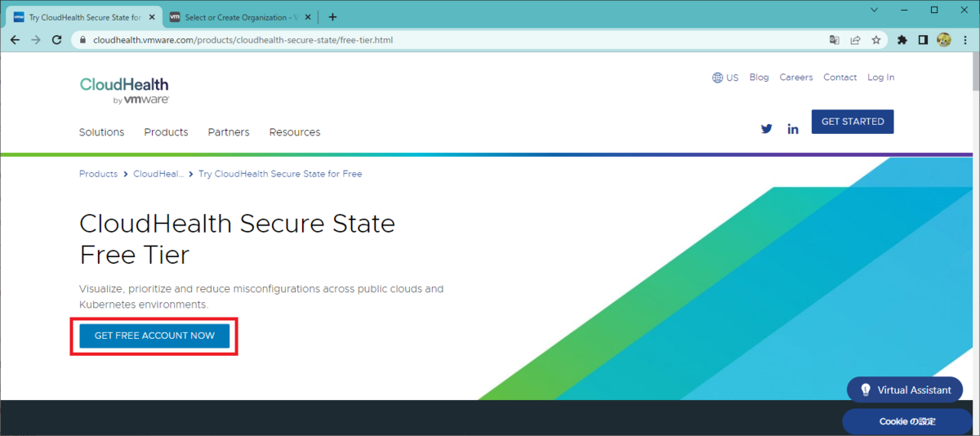The image size is (980, 436).
Task: Click the CloudHealth by VMware logo
Action: [x=124, y=91]
